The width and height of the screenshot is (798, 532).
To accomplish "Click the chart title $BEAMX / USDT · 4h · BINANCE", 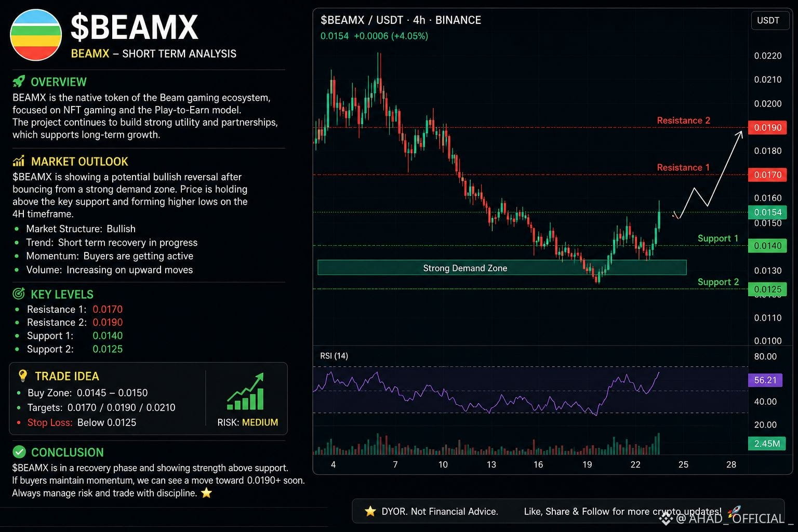I will coord(401,20).
